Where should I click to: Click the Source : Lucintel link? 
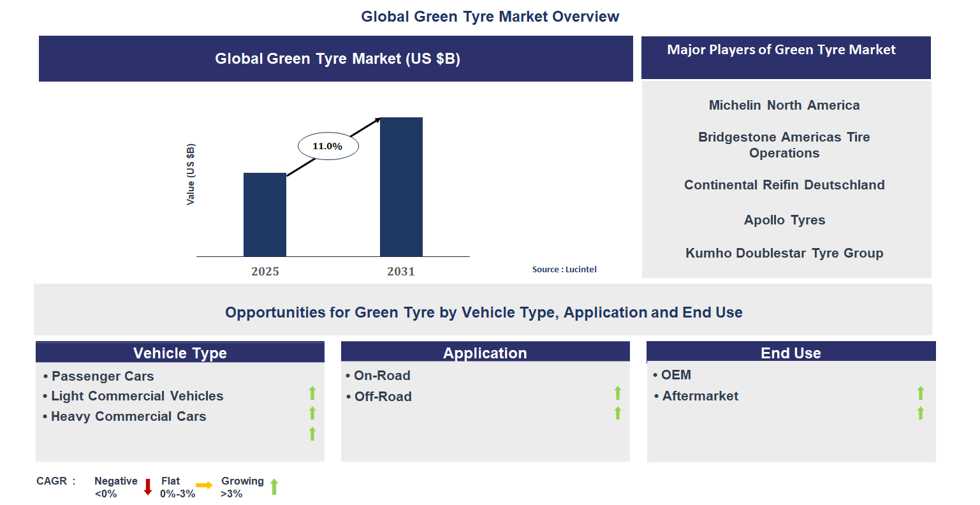tap(564, 269)
